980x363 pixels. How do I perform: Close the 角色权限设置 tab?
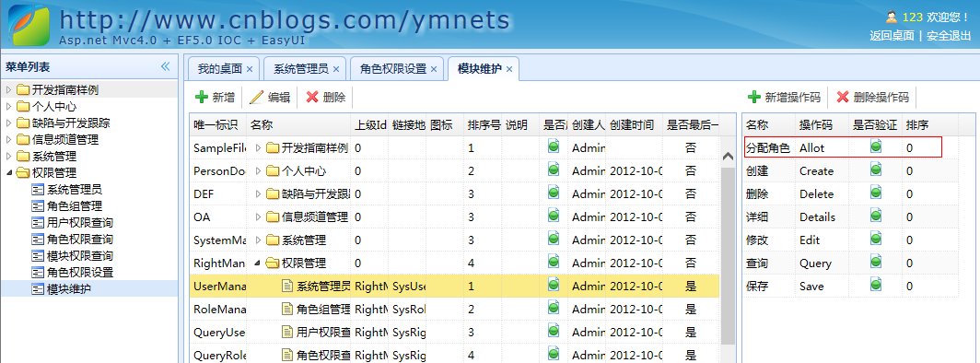pos(434,69)
